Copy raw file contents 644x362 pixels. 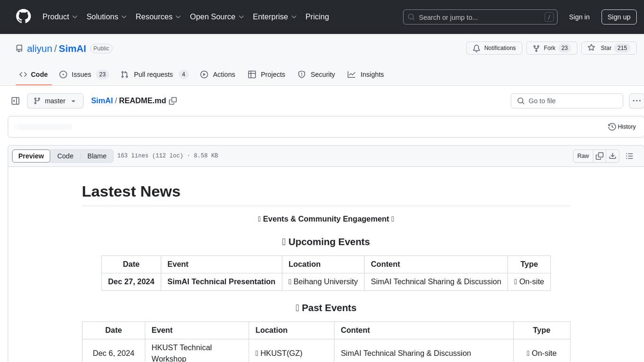point(599,156)
